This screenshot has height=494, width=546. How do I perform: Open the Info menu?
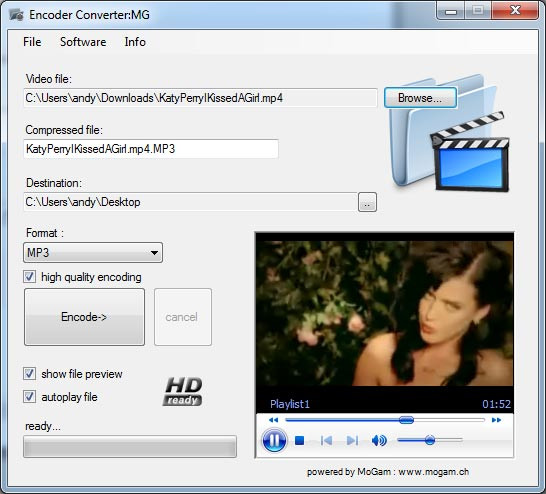pyautogui.click(x=135, y=42)
